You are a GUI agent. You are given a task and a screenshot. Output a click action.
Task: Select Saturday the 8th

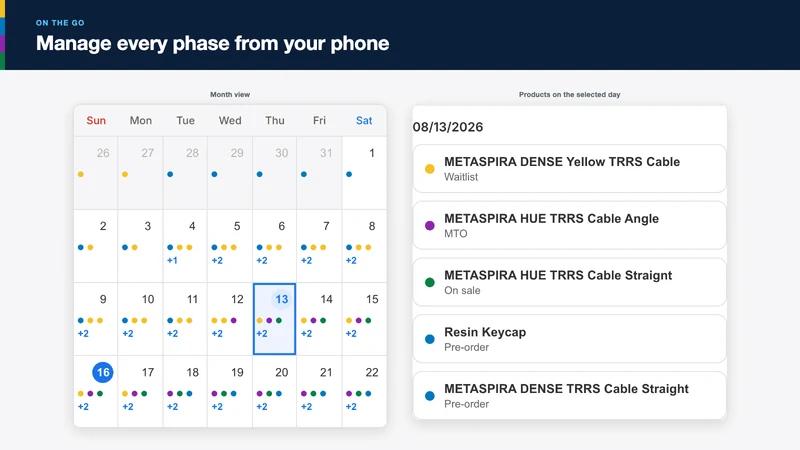click(364, 246)
